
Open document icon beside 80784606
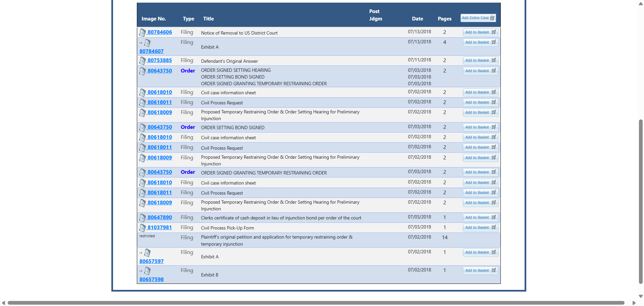pyautogui.click(x=143, y=33)
